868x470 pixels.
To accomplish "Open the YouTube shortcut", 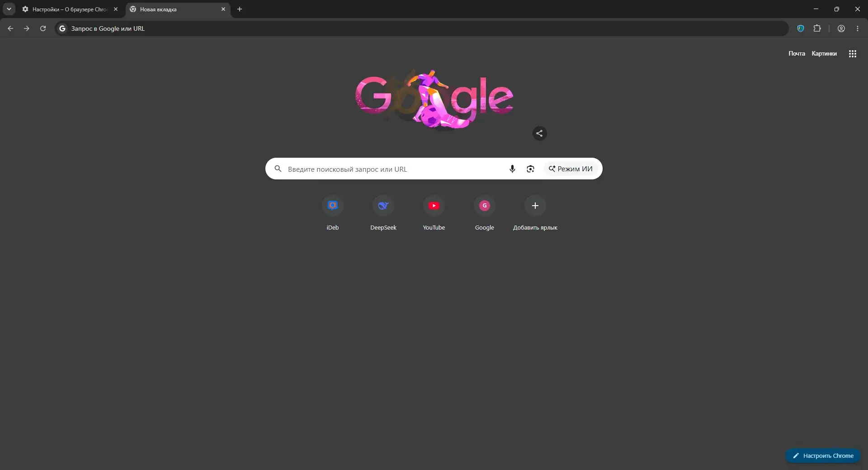I will click(x=434, y=214).
